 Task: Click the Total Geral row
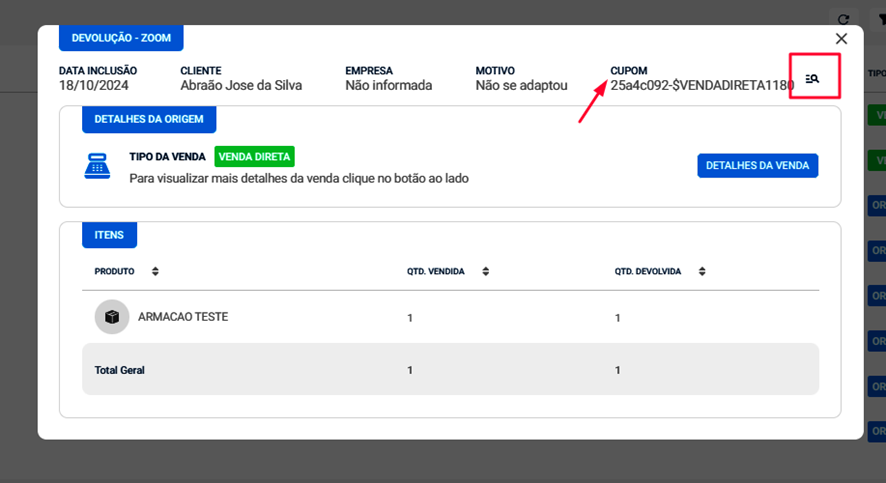click(450, 370)
